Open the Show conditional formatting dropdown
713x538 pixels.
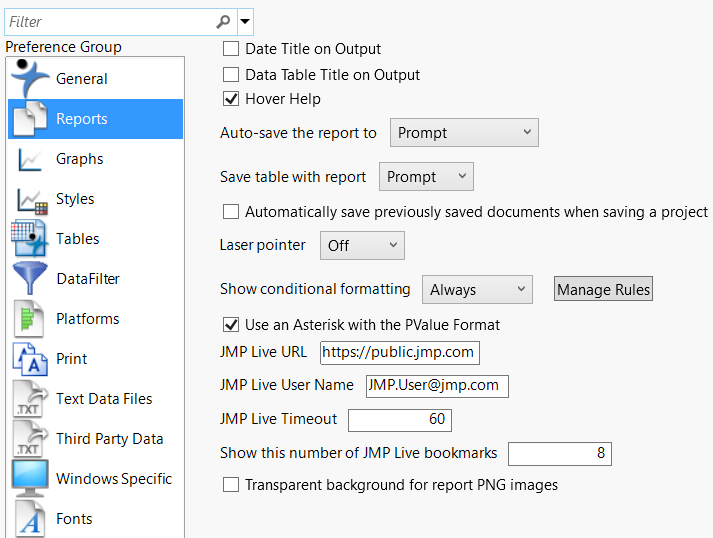pyautogui.click(x=476, y=290)
